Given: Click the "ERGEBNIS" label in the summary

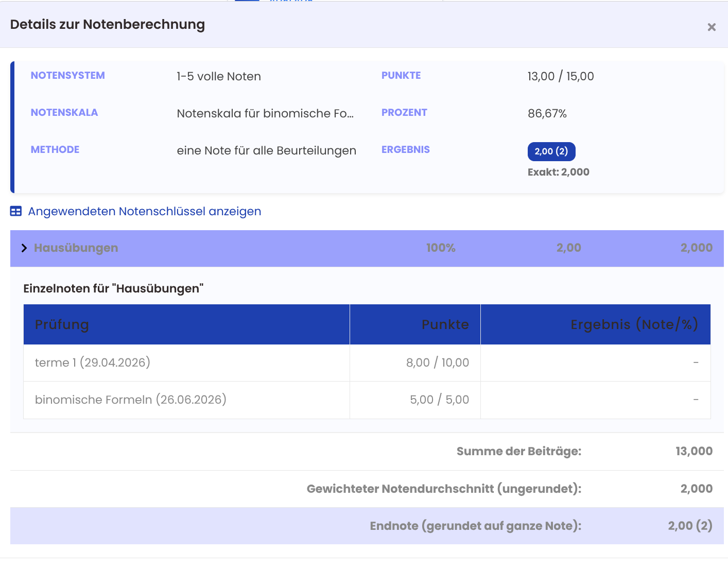Looking at the screenshot, I should coord(406,149).
